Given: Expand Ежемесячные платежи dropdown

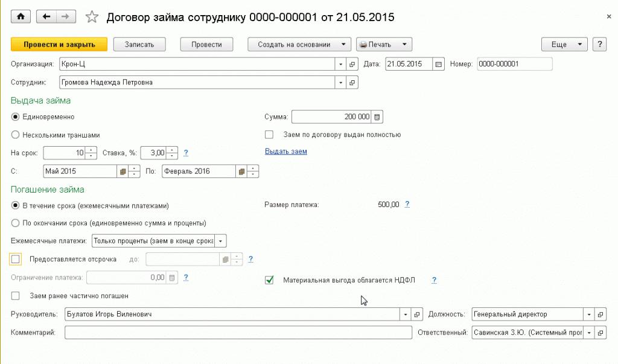Looking at the screenshot, I should click(221, 241).
